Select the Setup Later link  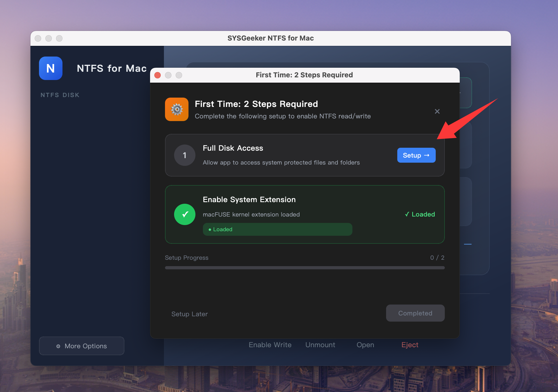189,314
